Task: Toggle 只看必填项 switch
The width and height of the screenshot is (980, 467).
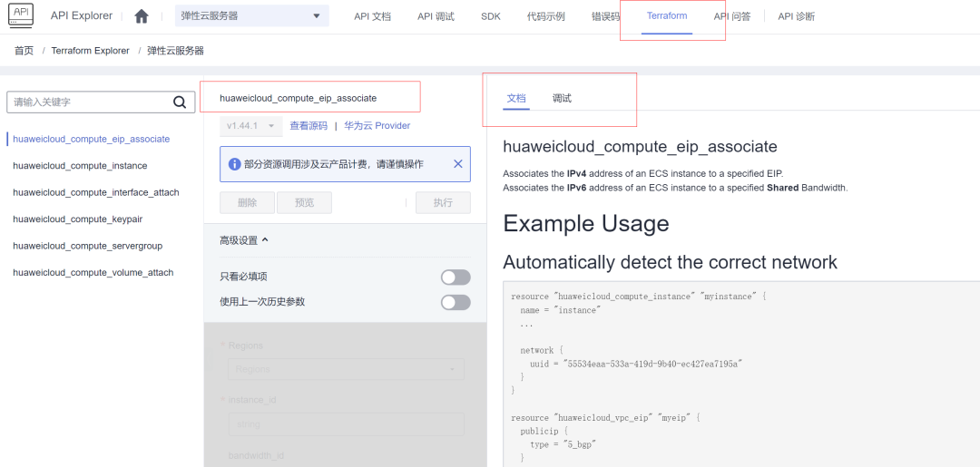Action: click(456, 277)
